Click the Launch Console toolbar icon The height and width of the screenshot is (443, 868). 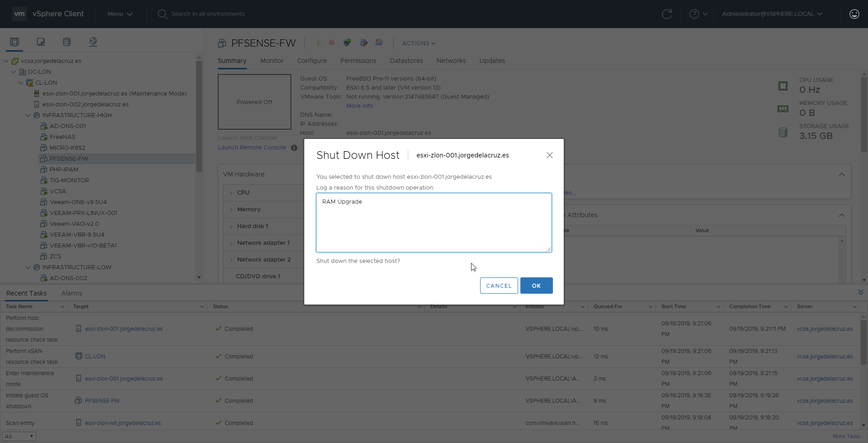(347, 43)
